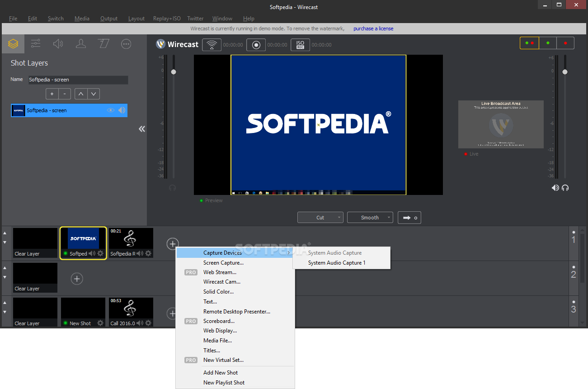Add a shot with layer 1 plus circle

(x=173, y=244)
